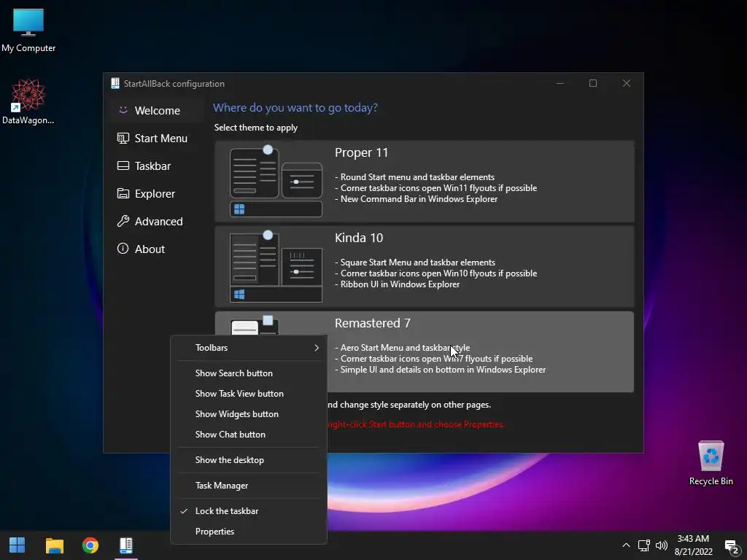Select the Recycle Bin desktop icon
The height and width of the screenshot is (560, 747).
tap(711, 463)
